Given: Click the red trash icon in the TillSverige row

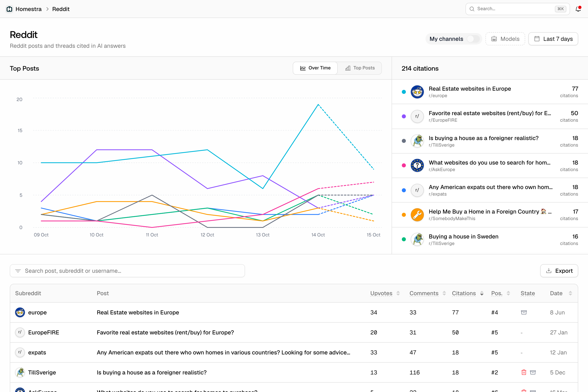Looking at the screenshot, I should 524,372.
